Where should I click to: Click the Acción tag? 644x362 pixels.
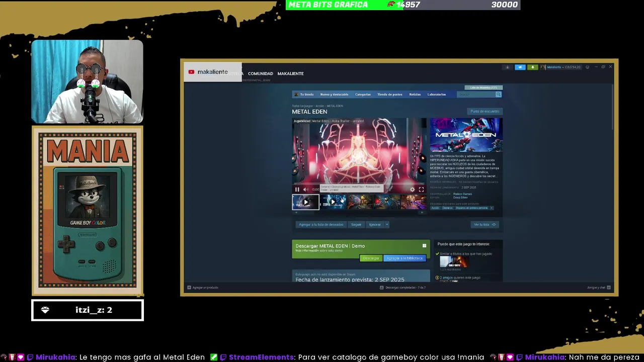(x=435, y=208)
